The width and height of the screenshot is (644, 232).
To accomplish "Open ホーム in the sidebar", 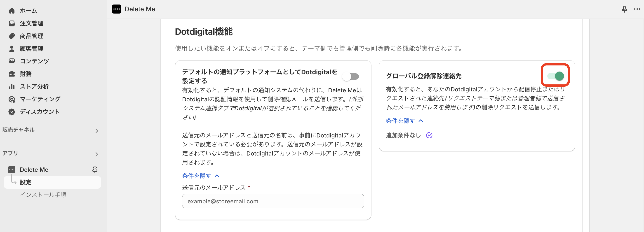I will coord(28,11).
